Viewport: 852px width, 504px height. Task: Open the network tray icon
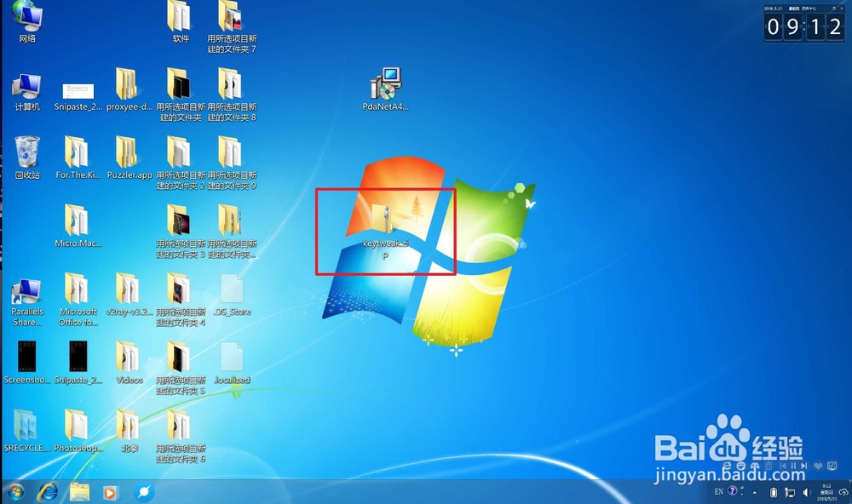(790, 493)
